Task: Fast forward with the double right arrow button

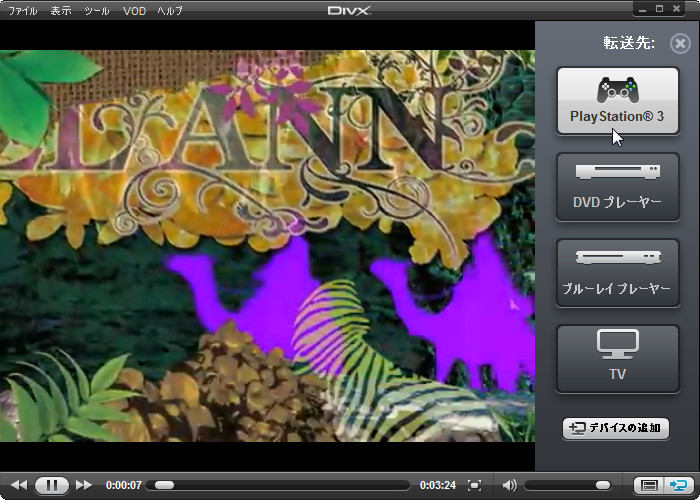Action: pos(84,485)
